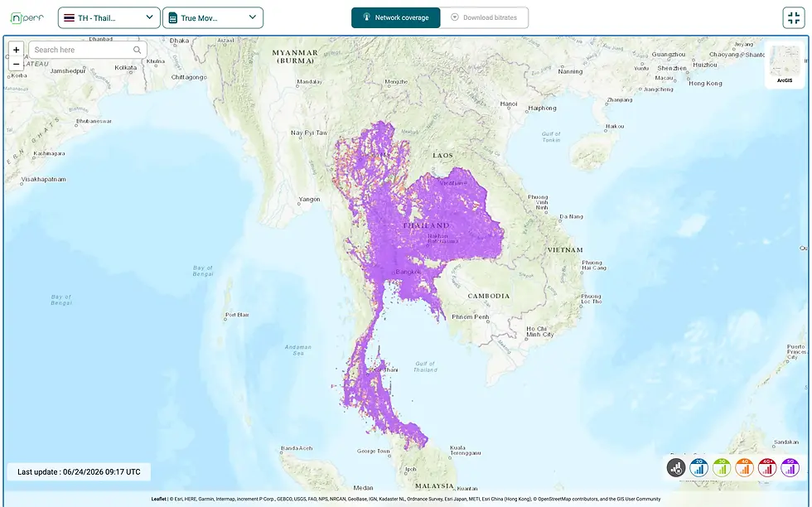Click the Hanoi city label

pyautogui.click(x=509, y=104)
